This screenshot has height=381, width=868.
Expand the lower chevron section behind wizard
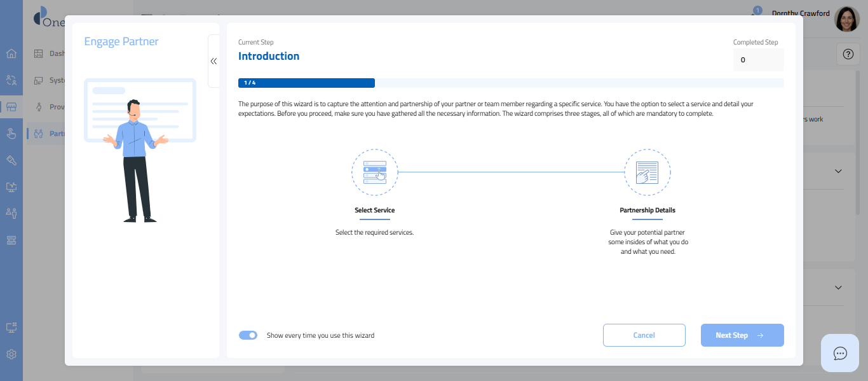[837, 287]
